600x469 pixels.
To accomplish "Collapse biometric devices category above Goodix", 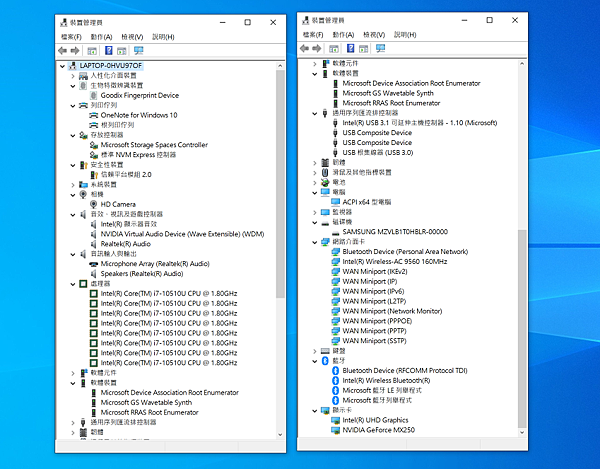I will (73, 86).
